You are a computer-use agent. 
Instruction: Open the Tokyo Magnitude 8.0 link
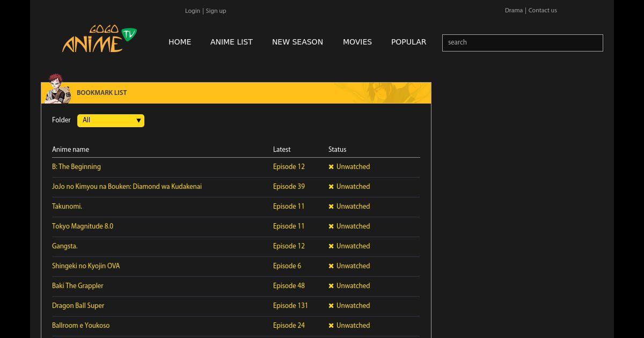[83, 226]
